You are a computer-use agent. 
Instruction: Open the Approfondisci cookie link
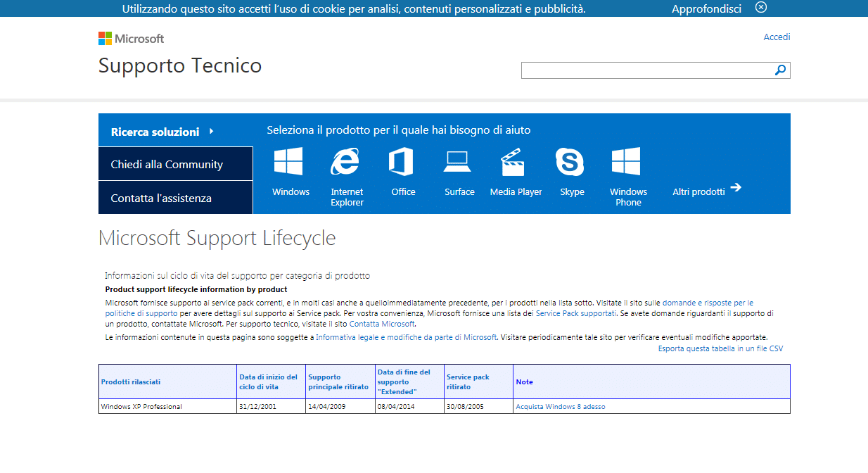point(706,8)
